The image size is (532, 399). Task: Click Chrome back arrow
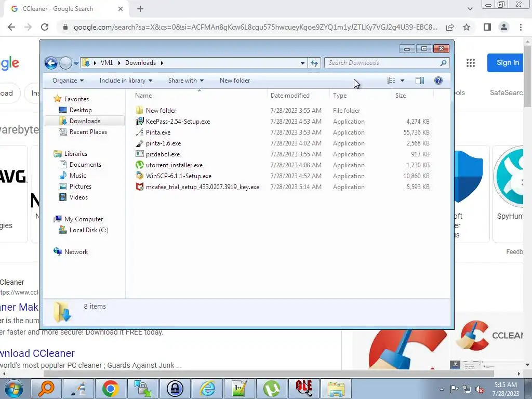(x=11, y=27)
